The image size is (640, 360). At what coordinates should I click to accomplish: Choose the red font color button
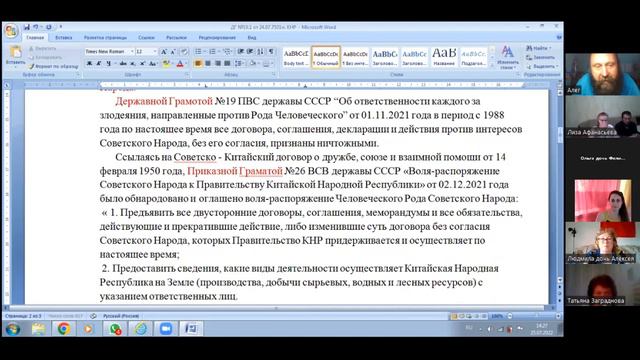tap(181, 63)
